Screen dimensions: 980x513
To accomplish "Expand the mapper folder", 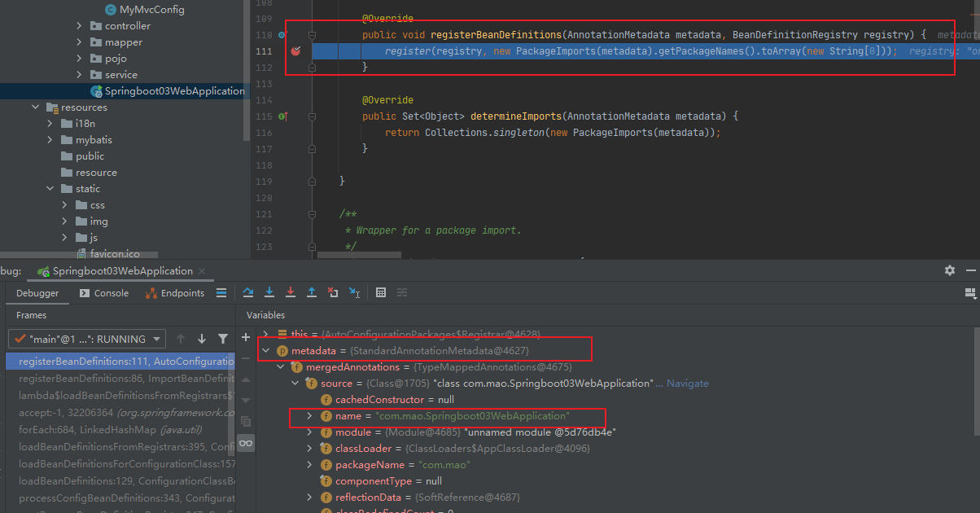I will [x=80, y=42].
